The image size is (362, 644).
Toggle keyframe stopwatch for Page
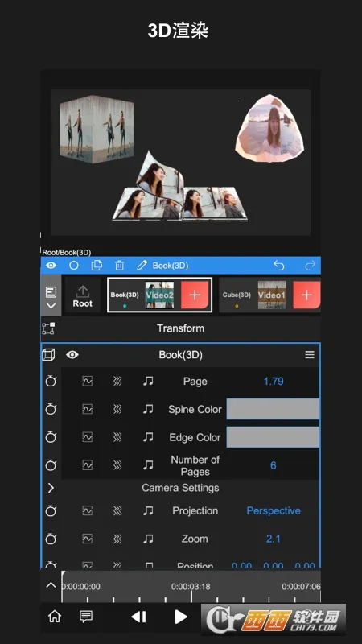[51, 381]
